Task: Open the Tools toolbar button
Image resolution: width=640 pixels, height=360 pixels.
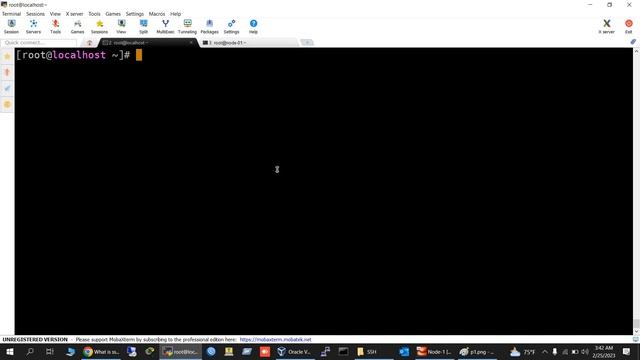Action: tap(56, 27)
